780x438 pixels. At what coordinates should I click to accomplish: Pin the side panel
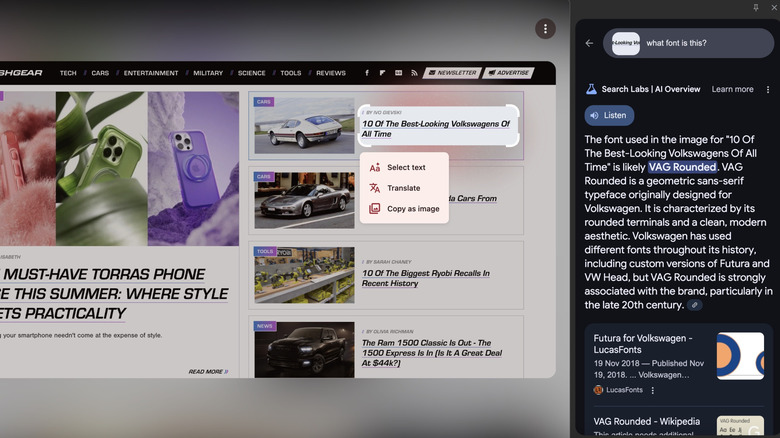[756, 7]
